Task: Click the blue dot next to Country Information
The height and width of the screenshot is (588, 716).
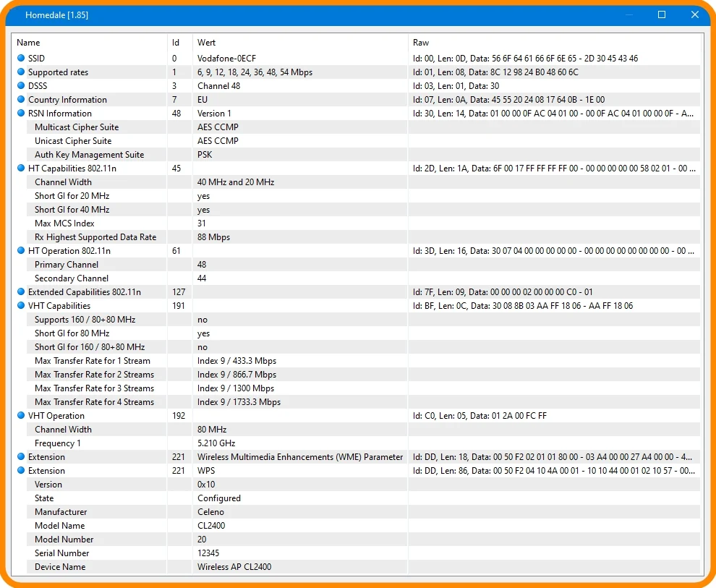Action: (x=20, y=99)
